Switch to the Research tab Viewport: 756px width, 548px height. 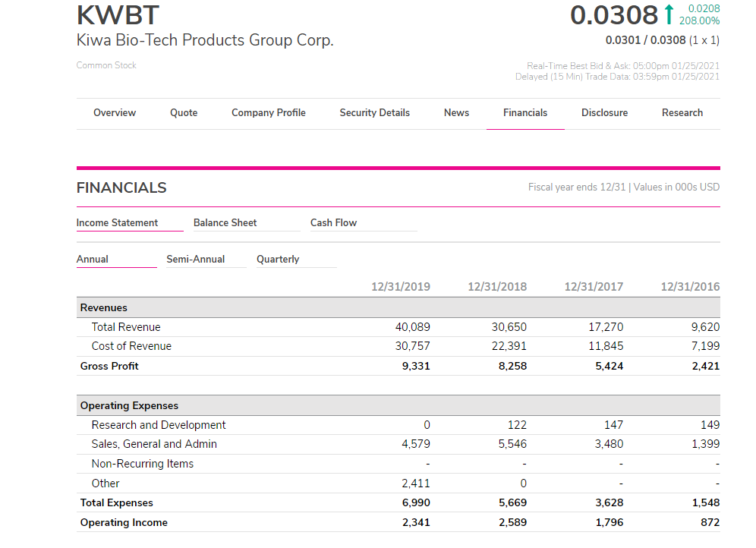point(682,112)
